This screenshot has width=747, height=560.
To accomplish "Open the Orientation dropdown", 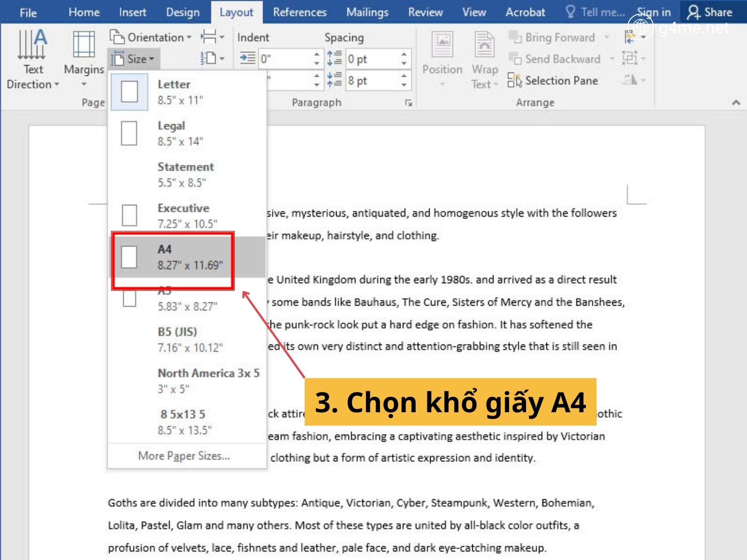I will pyautogui.click(x=151, y=37).
